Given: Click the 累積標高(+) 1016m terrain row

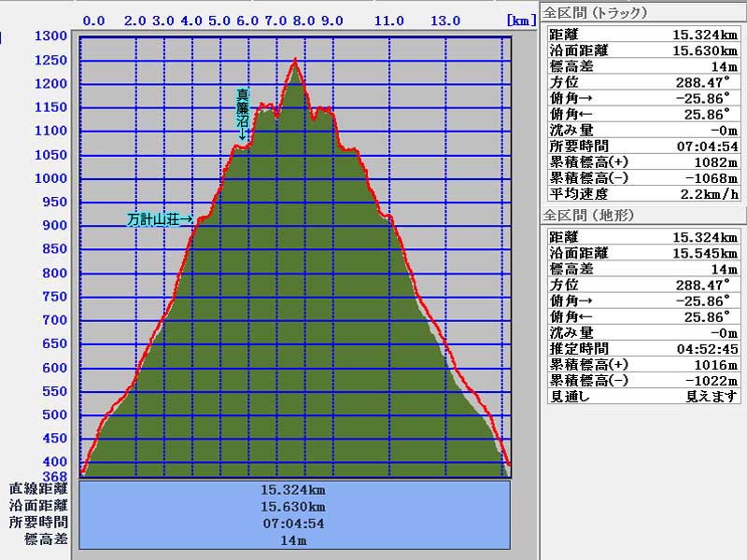Looking at the screenshot, I should [x=642, y=364].
